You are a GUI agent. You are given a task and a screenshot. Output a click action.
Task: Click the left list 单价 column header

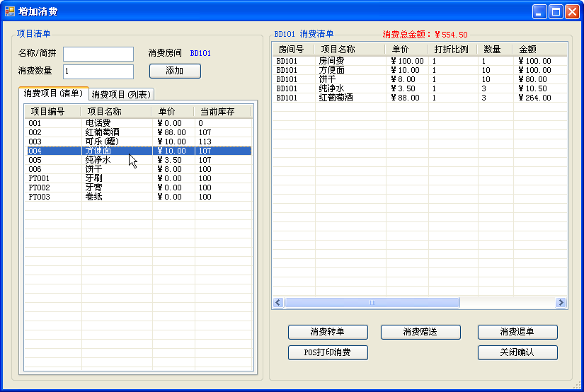(x=173, y=112)
